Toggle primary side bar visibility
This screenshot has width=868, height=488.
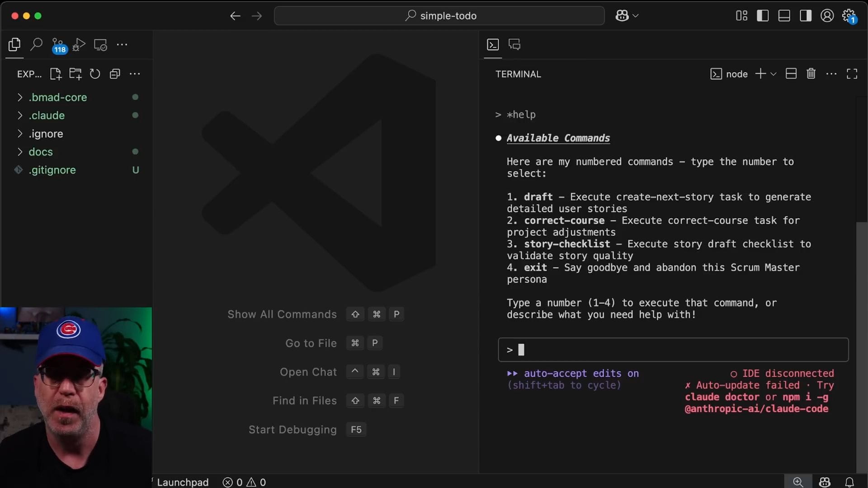(x=763, y=16)
